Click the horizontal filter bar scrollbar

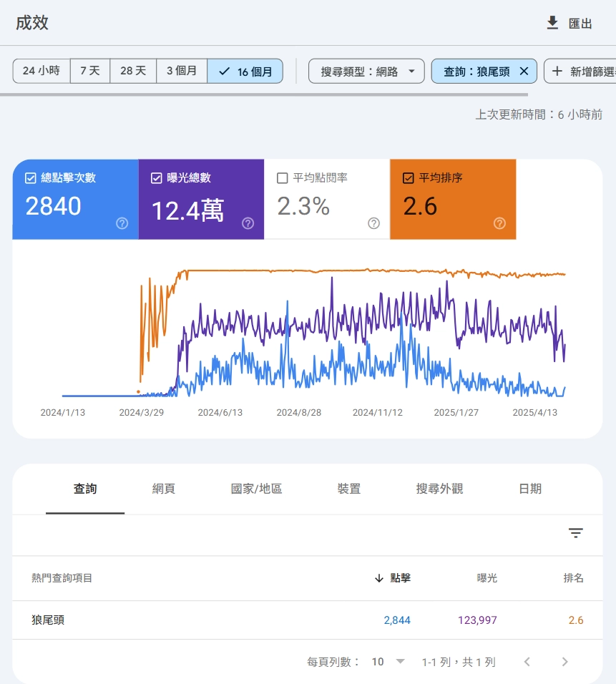point(264,94)
